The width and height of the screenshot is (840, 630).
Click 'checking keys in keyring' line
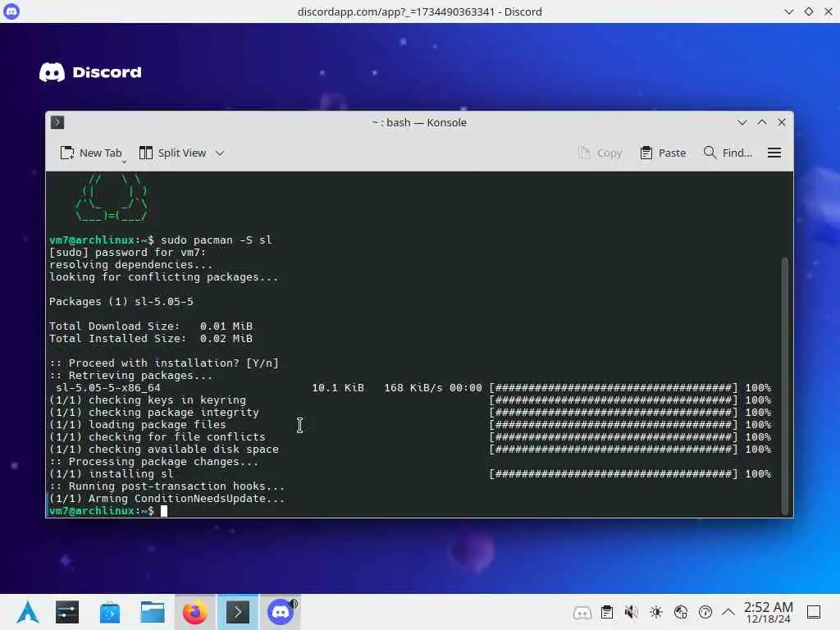tap(410, 400)
